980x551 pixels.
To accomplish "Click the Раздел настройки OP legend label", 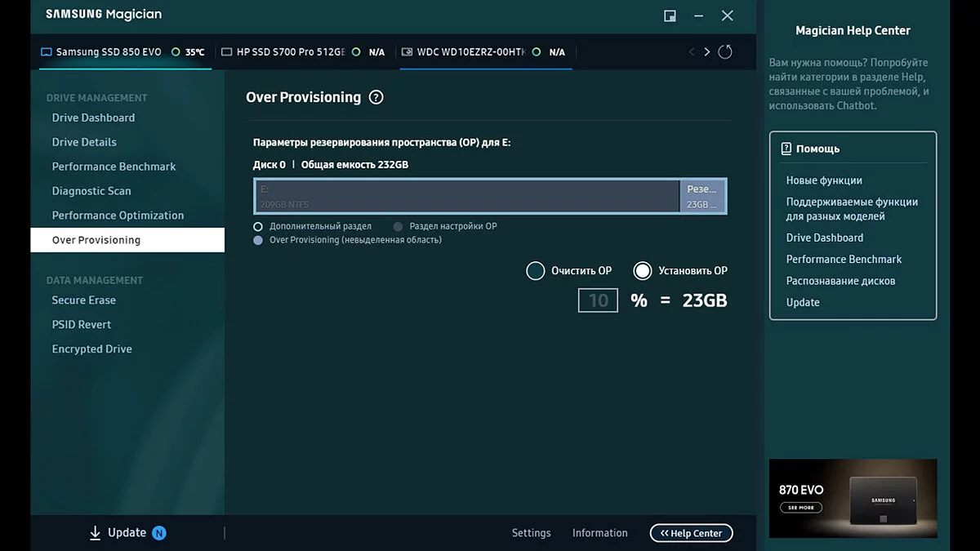I will (x=453, y=226).
